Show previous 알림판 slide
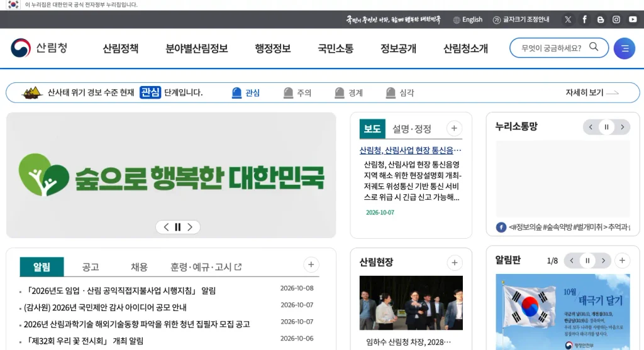644x350 pixels. pos(571,261)
